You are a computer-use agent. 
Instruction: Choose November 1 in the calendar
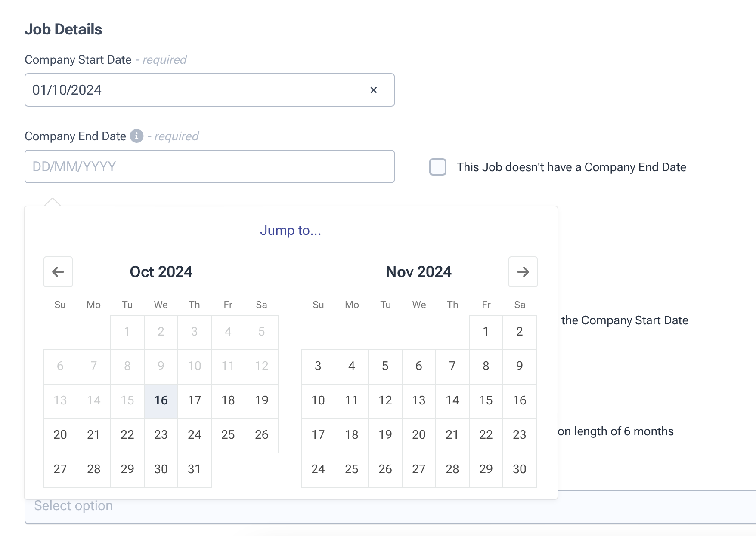(486, 332)
